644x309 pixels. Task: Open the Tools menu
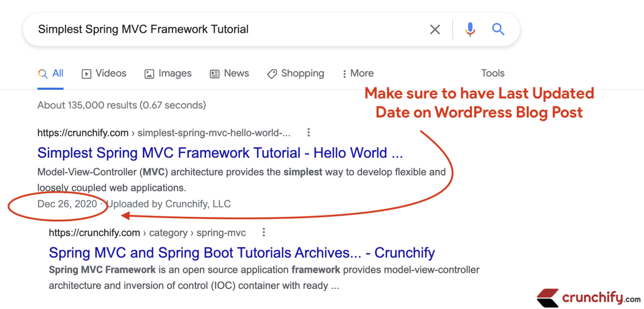pos(492,73)
